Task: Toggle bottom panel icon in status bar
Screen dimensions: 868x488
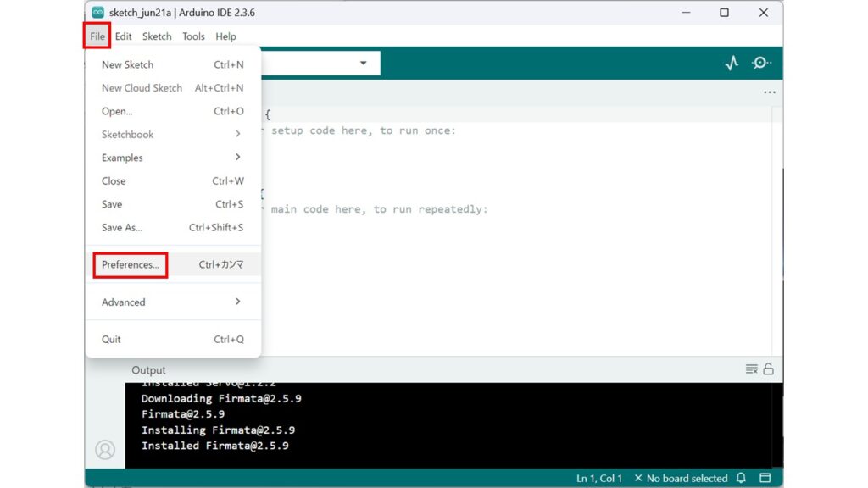Action: click(765, 478)
